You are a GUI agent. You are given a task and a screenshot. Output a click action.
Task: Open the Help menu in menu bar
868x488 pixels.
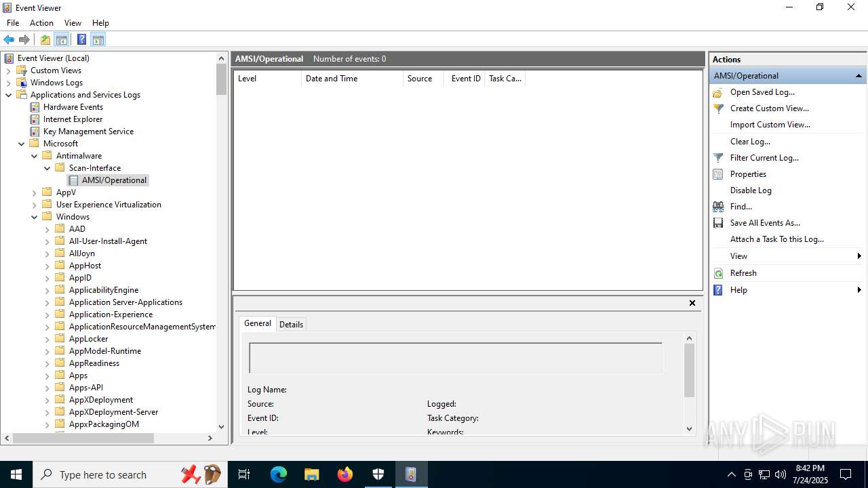100,23
